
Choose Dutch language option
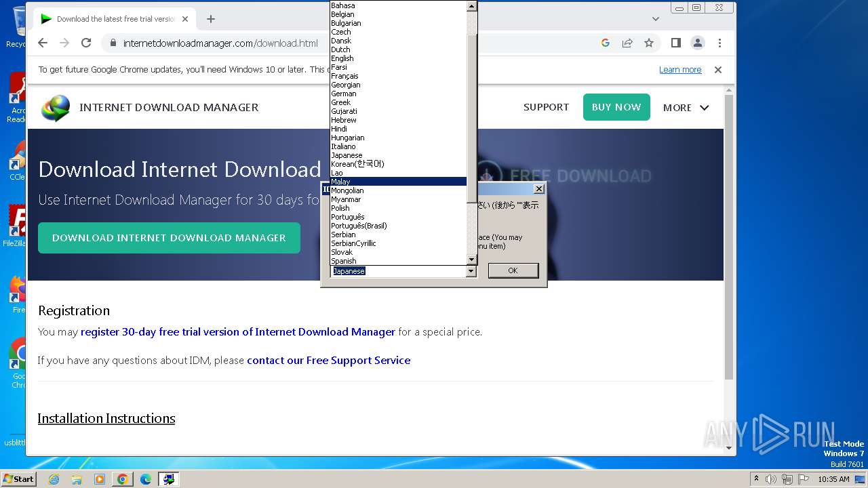(x=399, y=49)
